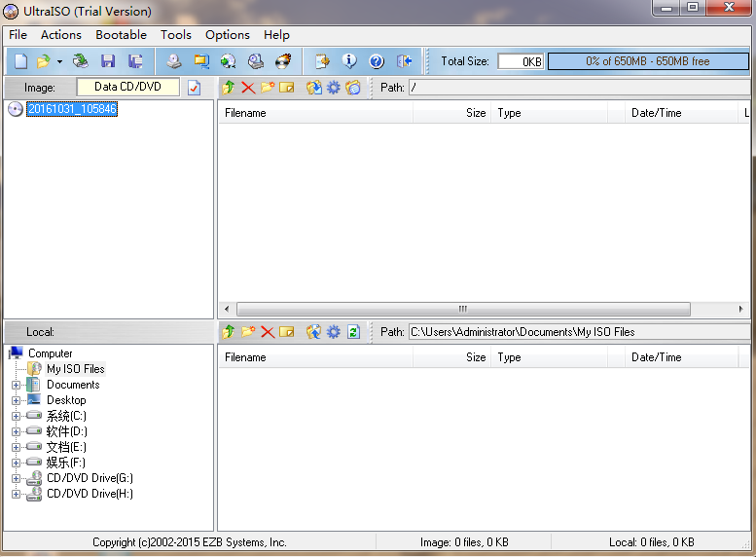Sort the Image pane list by Size header

point(451,113)
